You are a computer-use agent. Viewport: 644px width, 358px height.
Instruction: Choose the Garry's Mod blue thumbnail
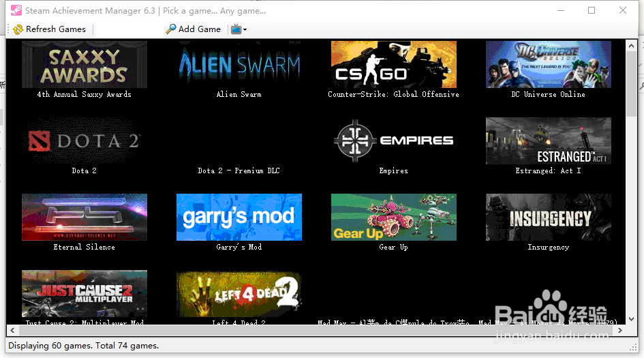pos(239,217)
